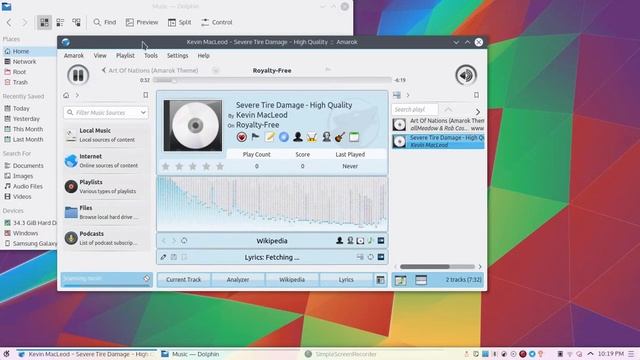The width and height of the screenshot is (640, 360).
Task: Switch to the Current Track applet tab
Action: click(x=184, y=280)
